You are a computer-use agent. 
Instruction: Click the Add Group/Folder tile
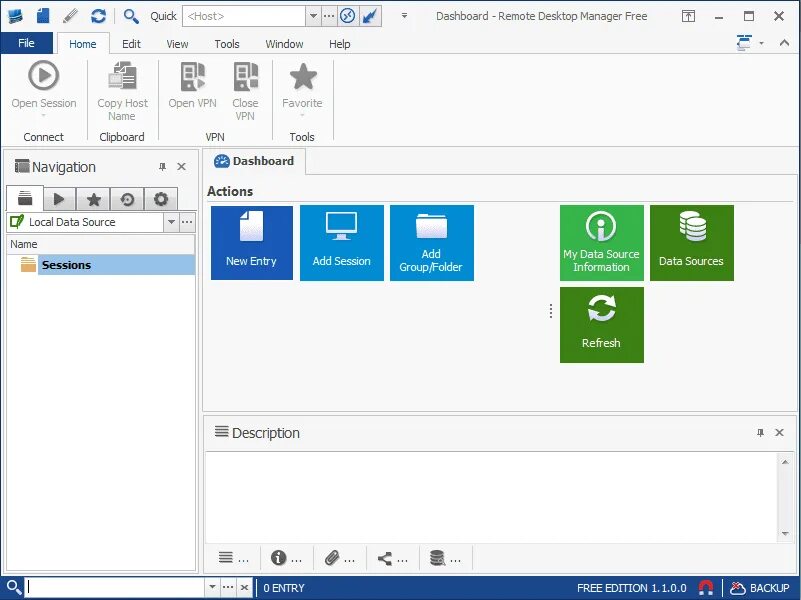click(432, 243)
